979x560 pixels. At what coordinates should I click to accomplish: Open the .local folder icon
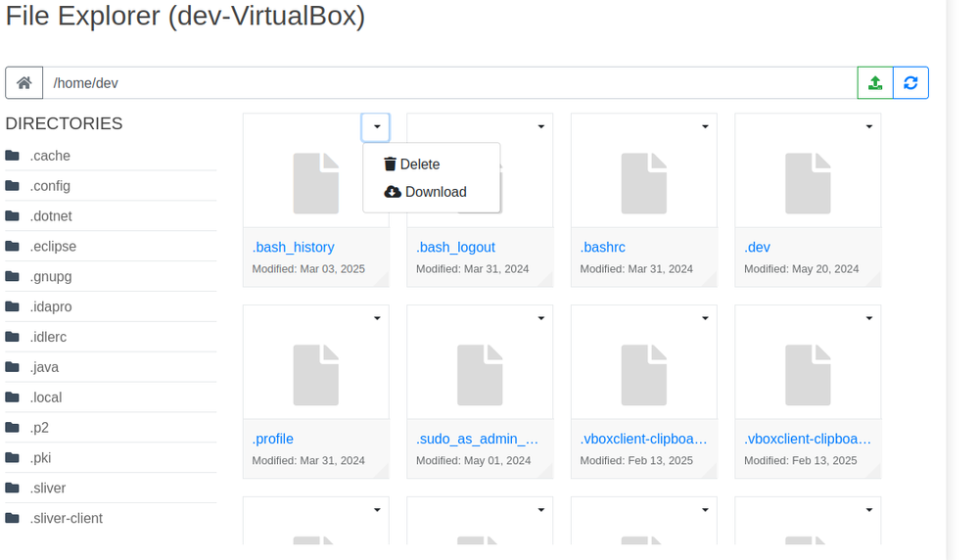13,397
